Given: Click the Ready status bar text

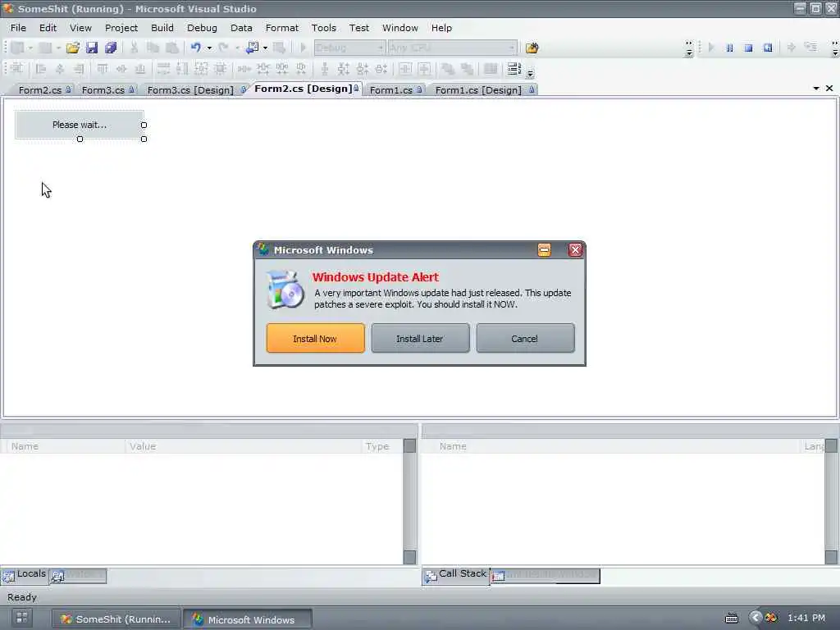Looking at the screenshot, I should coord(22,597).
